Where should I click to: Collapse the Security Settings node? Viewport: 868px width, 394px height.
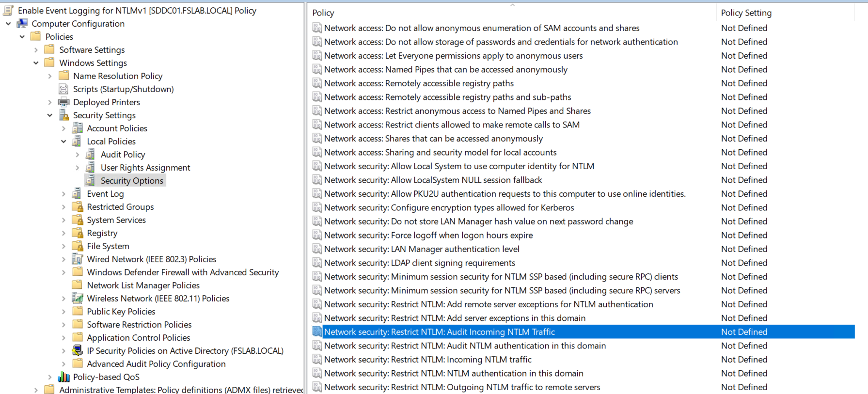point(49,115)
